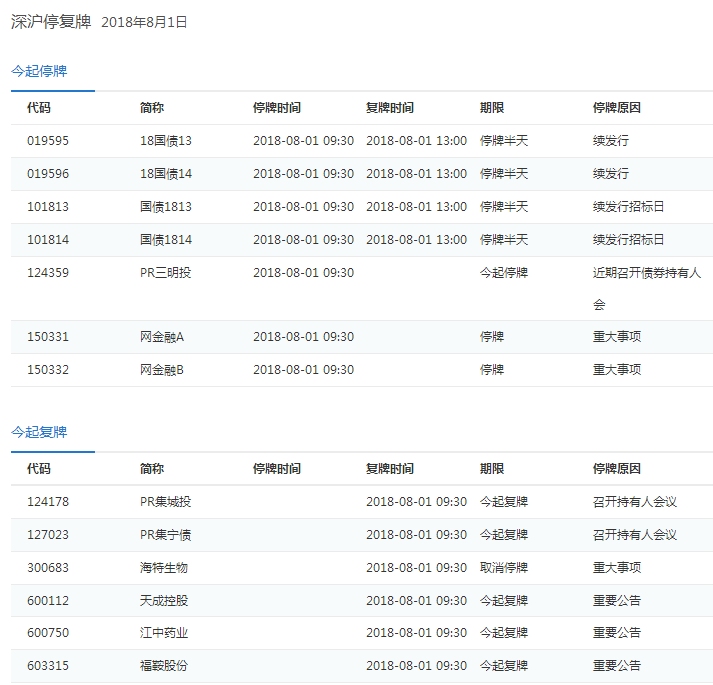
Task: Select the 网金融A fund name
Action: 162,337
